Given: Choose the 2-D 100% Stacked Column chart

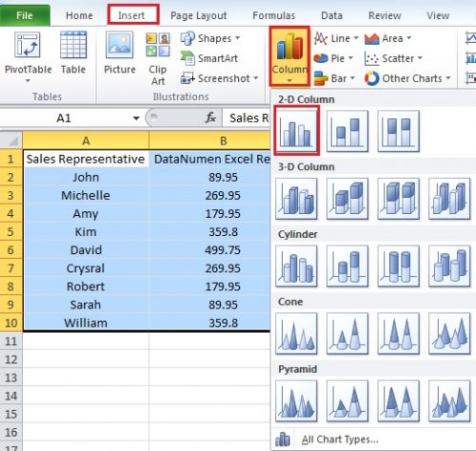Looking at the screenshot, I should pyautogui.click(x=398, y=131).
